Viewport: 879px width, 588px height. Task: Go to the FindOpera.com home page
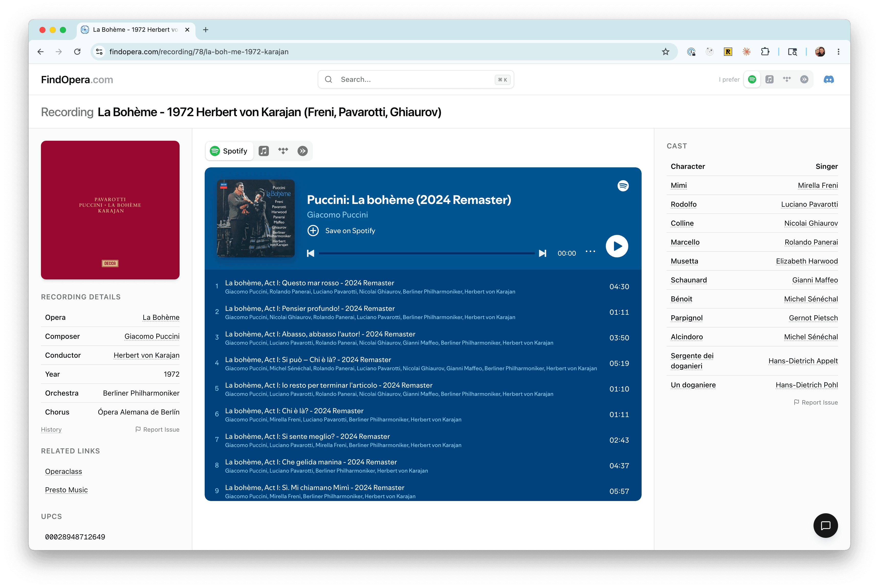77,80
